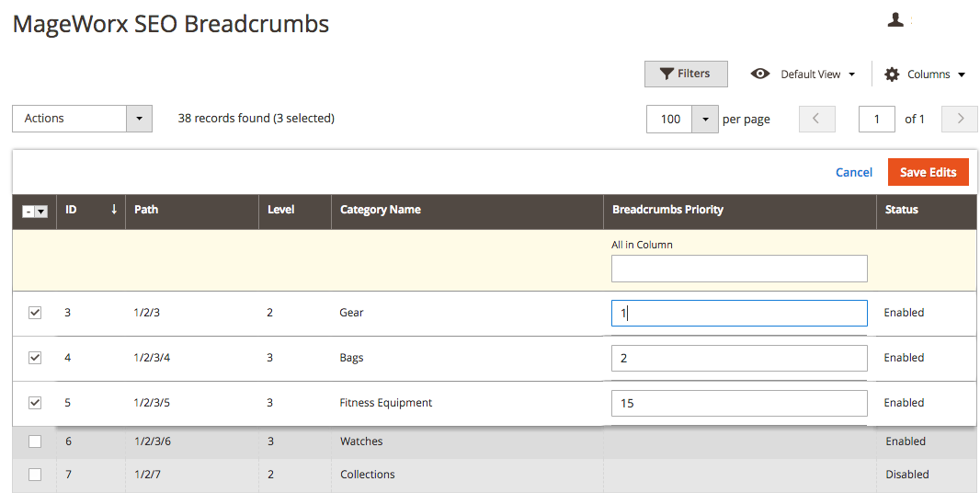Edit the Bags breadcrumbs priority field

pos(739,358)
